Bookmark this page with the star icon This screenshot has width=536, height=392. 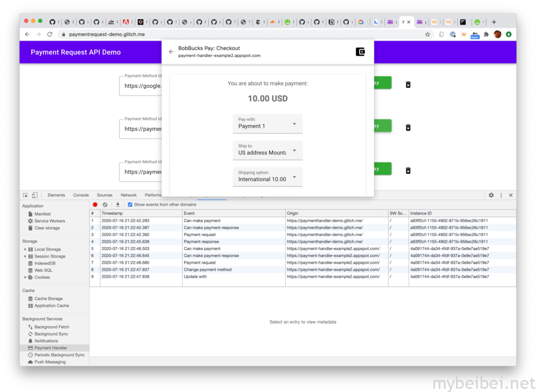(x=428, y=35)
